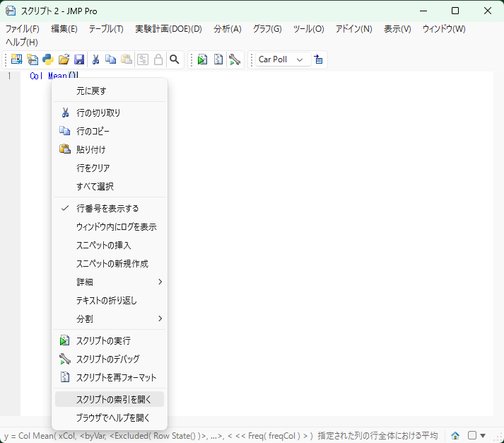Click the Open file folder icon
The image size is (504, 443).
coord(64,59)
